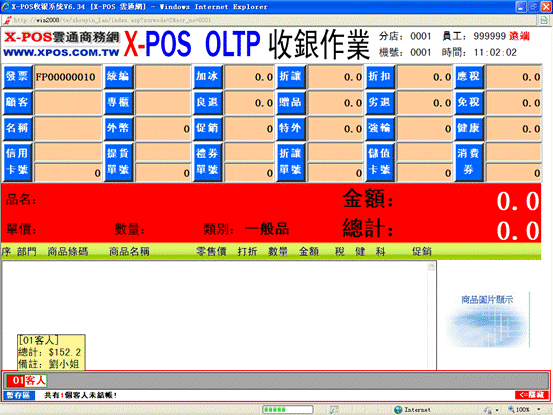
Task: Click the 統編 tax ID input field
Action: (163, 77)
